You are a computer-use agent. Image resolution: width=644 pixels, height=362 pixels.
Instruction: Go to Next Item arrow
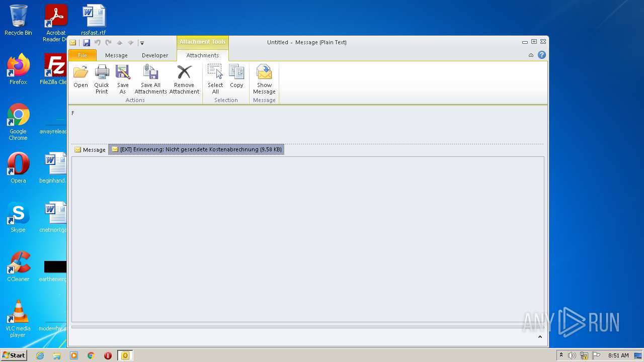pyautogui.click(x=130, y=43)
